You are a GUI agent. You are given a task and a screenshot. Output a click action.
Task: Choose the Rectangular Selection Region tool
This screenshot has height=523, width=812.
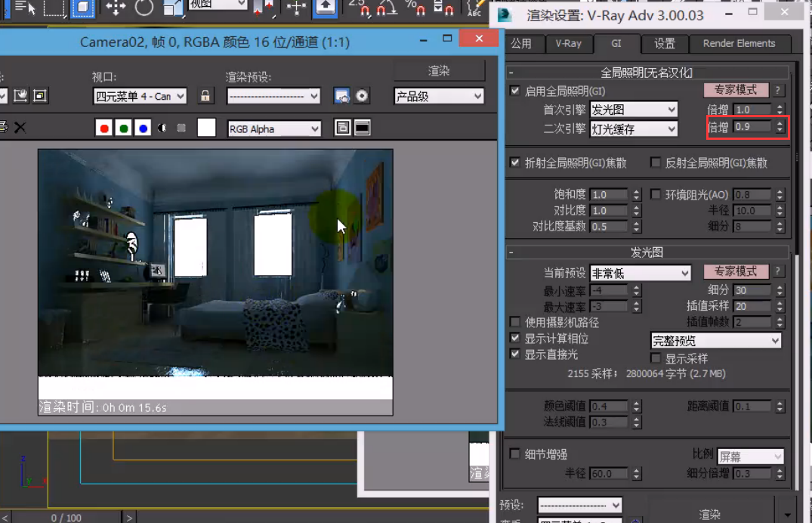[54, 8]
